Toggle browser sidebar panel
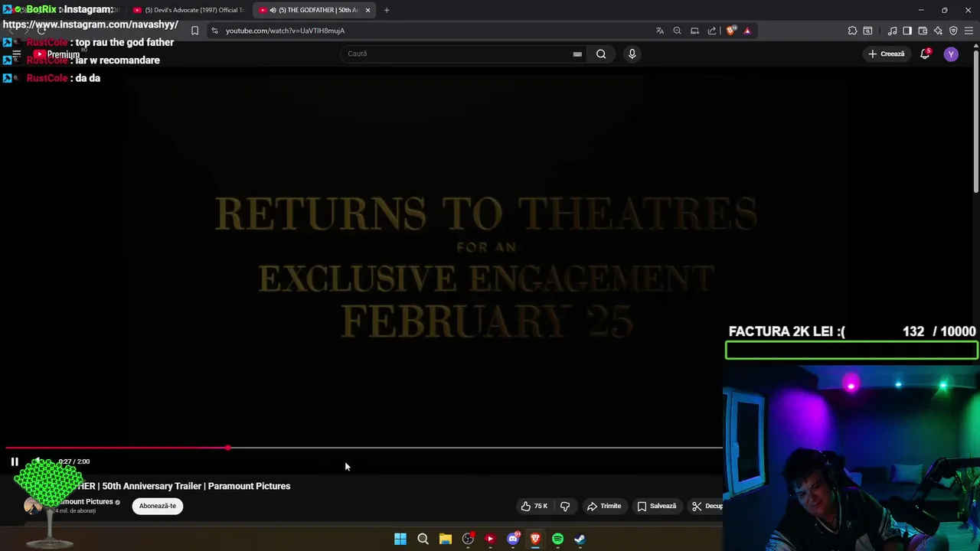The image size is (980, 551). (907, 31)
